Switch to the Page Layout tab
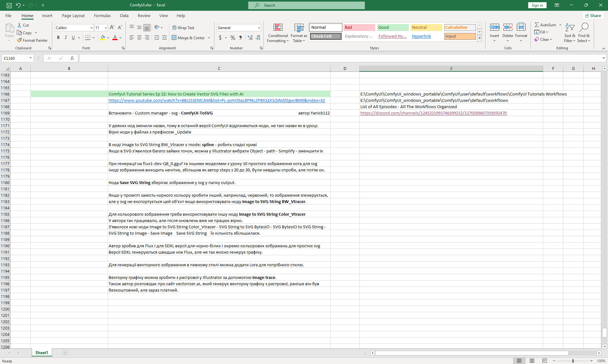Screen dimensions: 608x364 [73, 15]
